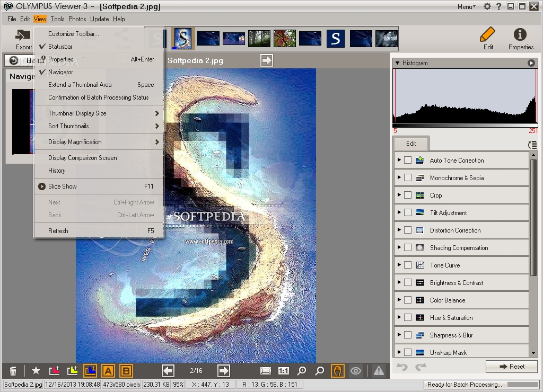543x392 pixels.
Task: Enable the Monochrome & Sepia checkbox
Action: pyautogui.click(x=408, y=177)
